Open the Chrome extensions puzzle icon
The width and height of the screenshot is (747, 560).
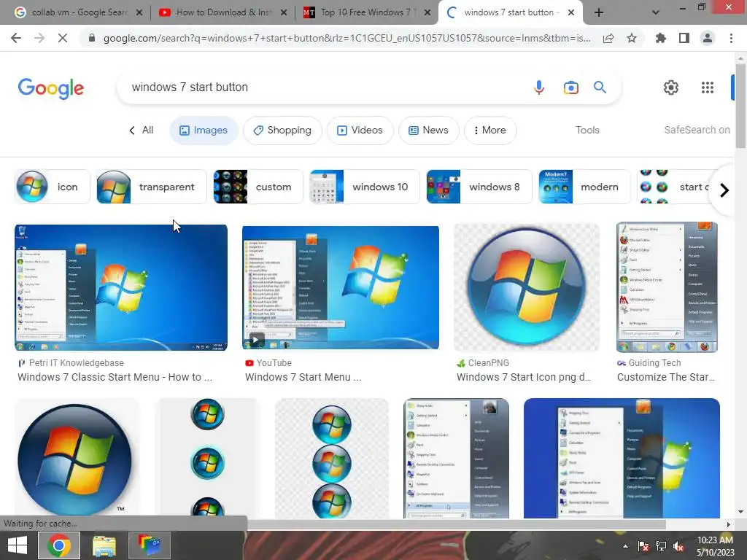[661, 38]
